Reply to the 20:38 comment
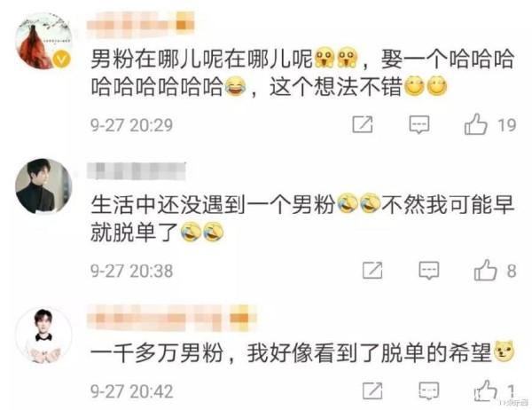The height and width of the screenshot is (410, 532). tap(429, 271)
